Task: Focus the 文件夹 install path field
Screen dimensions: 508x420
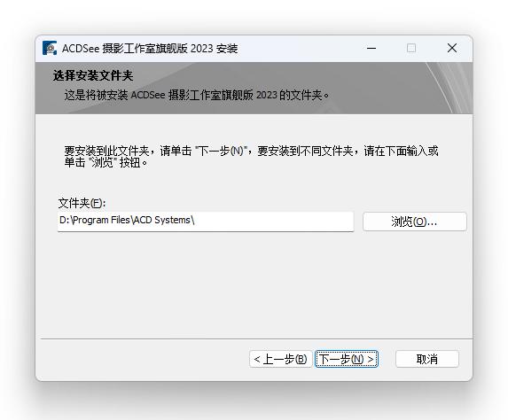Action: (206, 222)
